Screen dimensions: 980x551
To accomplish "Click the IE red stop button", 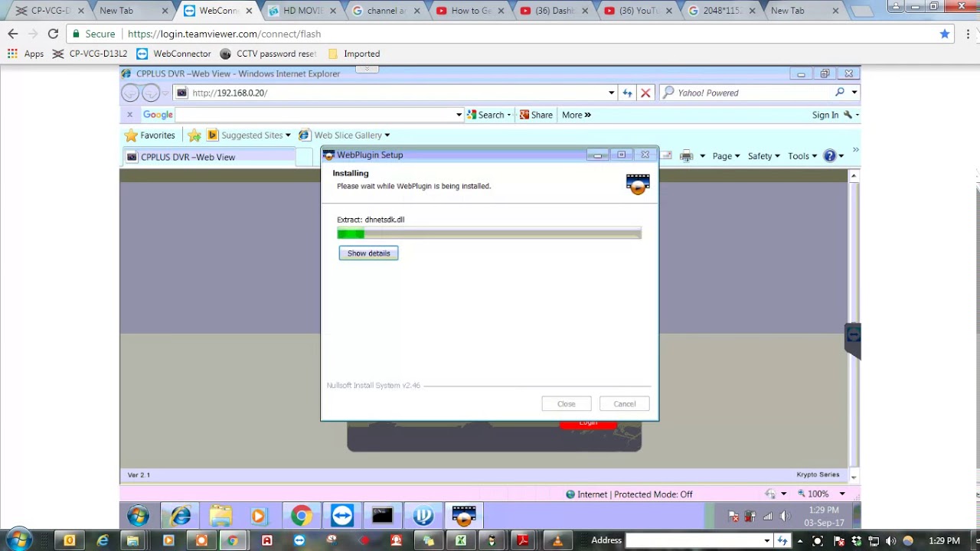I will [x=645, y=93].
